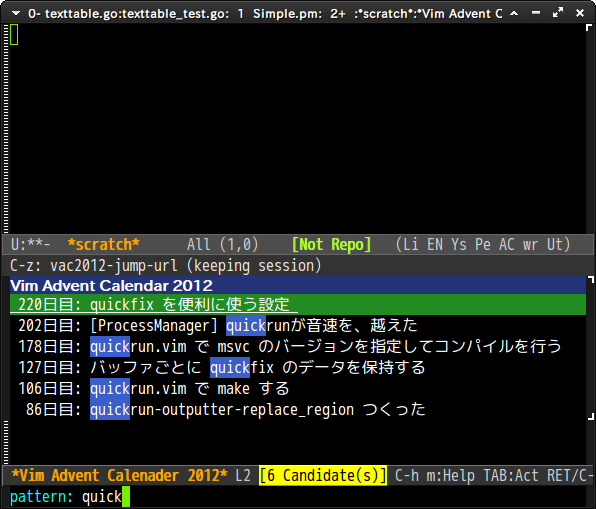Close the Emacs window
The width and height of the screenshot is (596, 509).
pos(580,13)
